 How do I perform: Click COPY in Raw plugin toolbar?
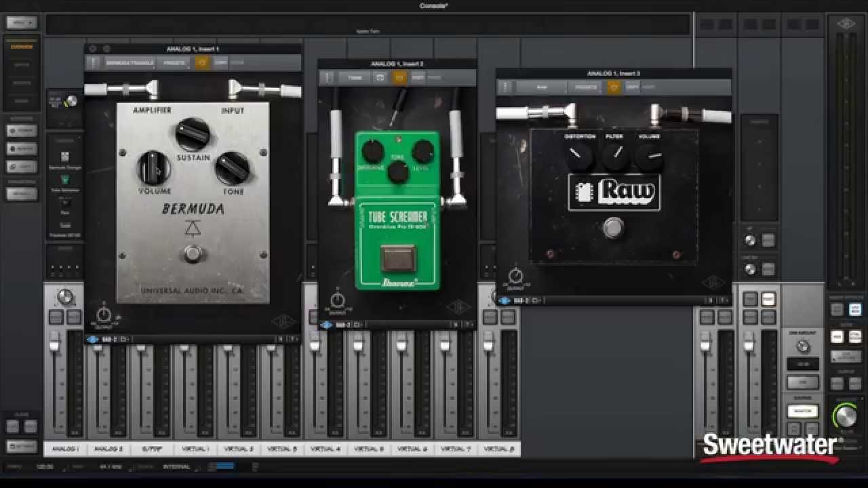coord(632,87)
